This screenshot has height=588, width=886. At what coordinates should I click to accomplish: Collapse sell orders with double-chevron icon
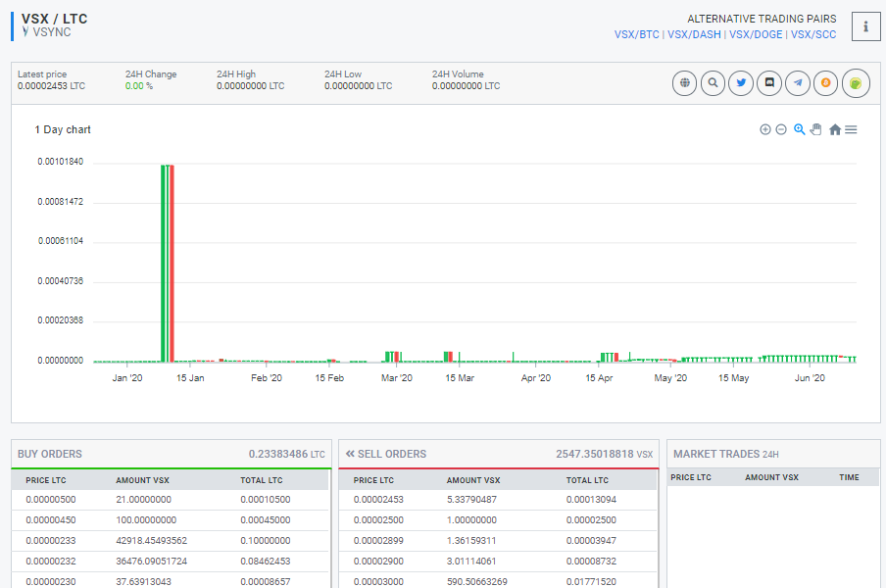[350, 454]
